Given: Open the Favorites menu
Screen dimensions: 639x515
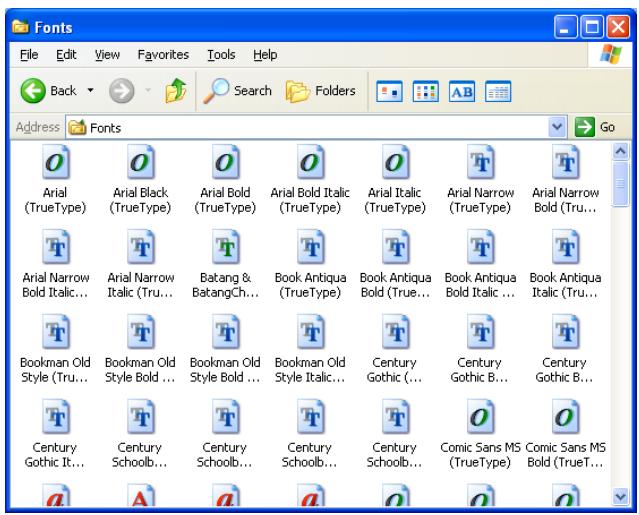Looking at the screenshot, I should click(x=163, y=55).
